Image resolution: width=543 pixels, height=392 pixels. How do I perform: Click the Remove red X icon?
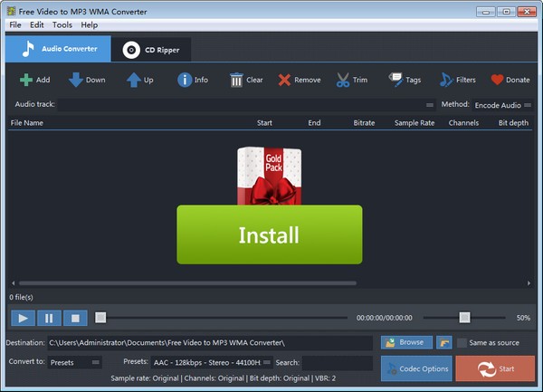284,80
